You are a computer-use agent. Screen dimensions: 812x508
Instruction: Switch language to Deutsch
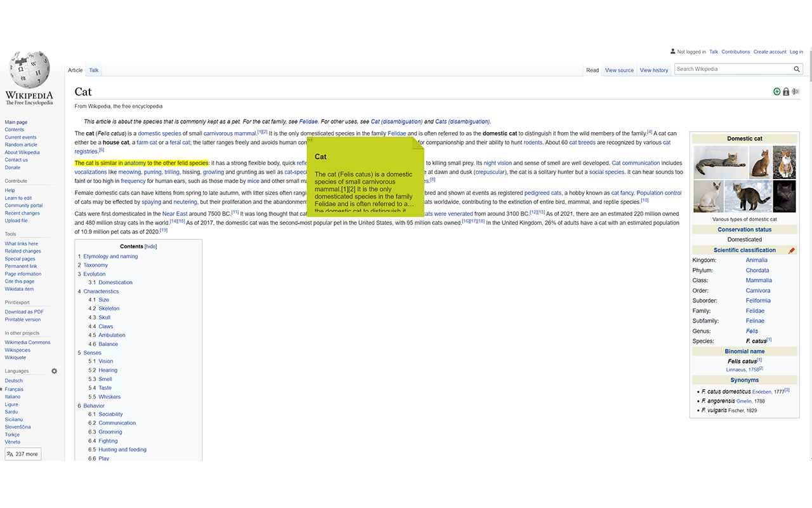[13, 381]
